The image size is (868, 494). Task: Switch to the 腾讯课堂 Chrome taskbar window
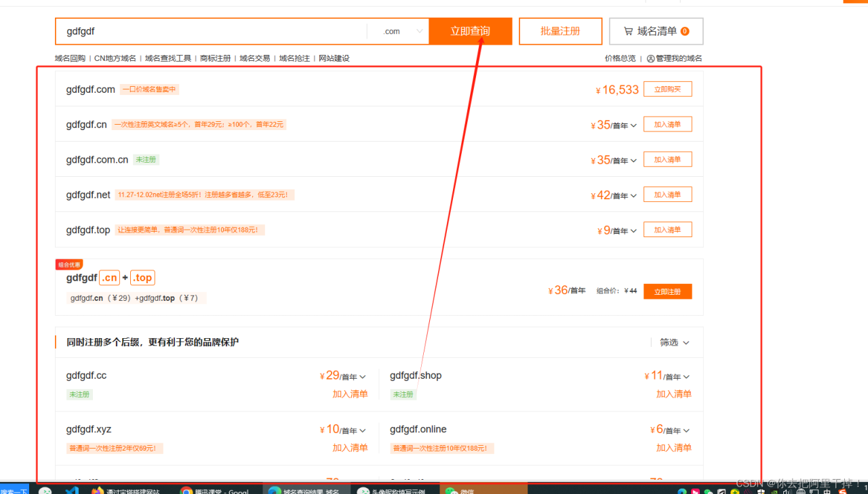(218, 490)
